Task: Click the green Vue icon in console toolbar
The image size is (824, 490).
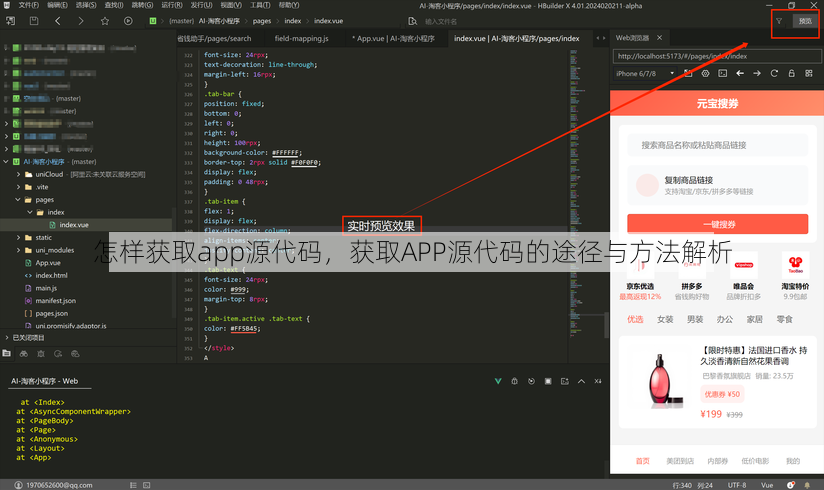Action: tap(498, 381)
